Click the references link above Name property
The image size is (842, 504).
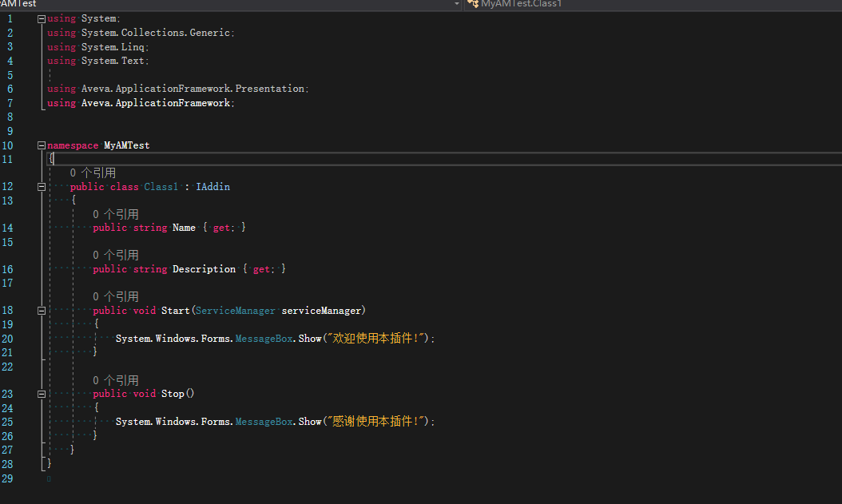(x=116, y=214)
